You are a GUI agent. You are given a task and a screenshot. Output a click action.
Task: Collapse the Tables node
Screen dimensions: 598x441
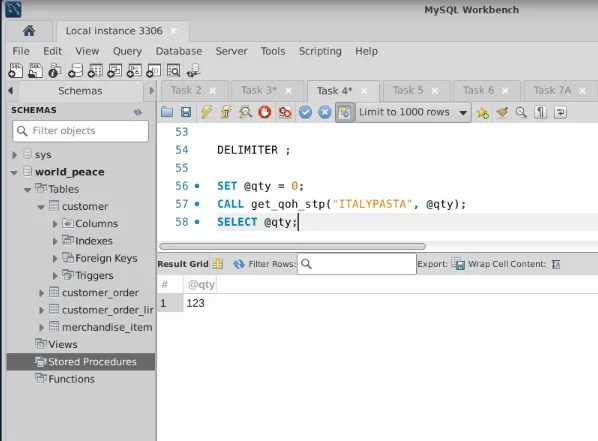coord(27,190)
